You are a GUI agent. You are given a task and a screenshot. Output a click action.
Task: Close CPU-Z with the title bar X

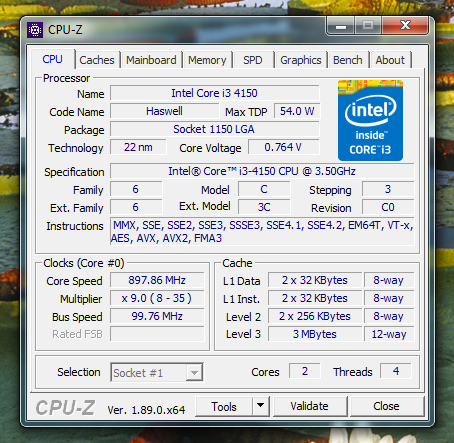pos(405,25)
